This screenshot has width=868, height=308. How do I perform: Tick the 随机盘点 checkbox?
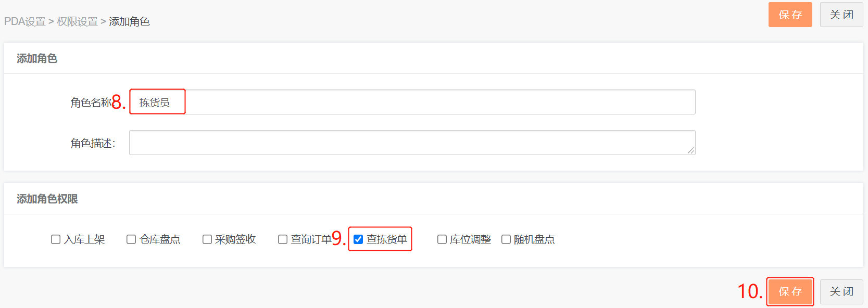pos(506,239)
